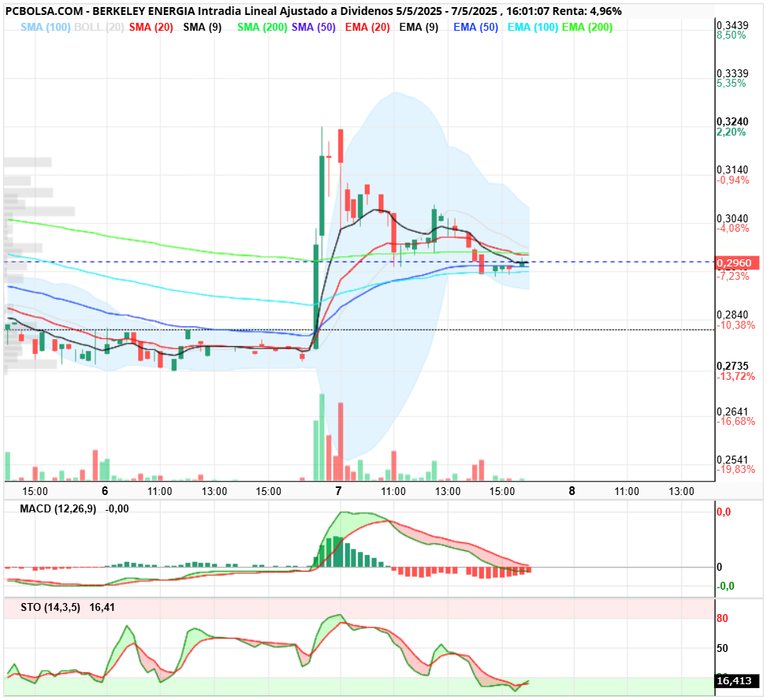Click the black 16,413 stochastic value tag
The width and height of the screenshot is (767, 700).
point(737,680)
